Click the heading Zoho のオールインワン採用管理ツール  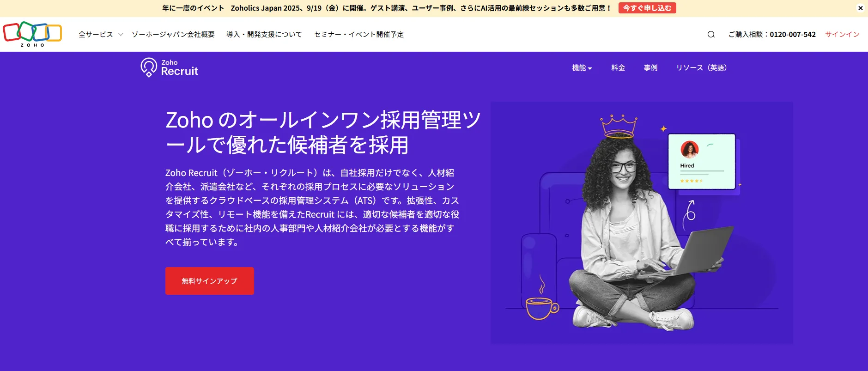pyautogui.click(x=323, y=132)
